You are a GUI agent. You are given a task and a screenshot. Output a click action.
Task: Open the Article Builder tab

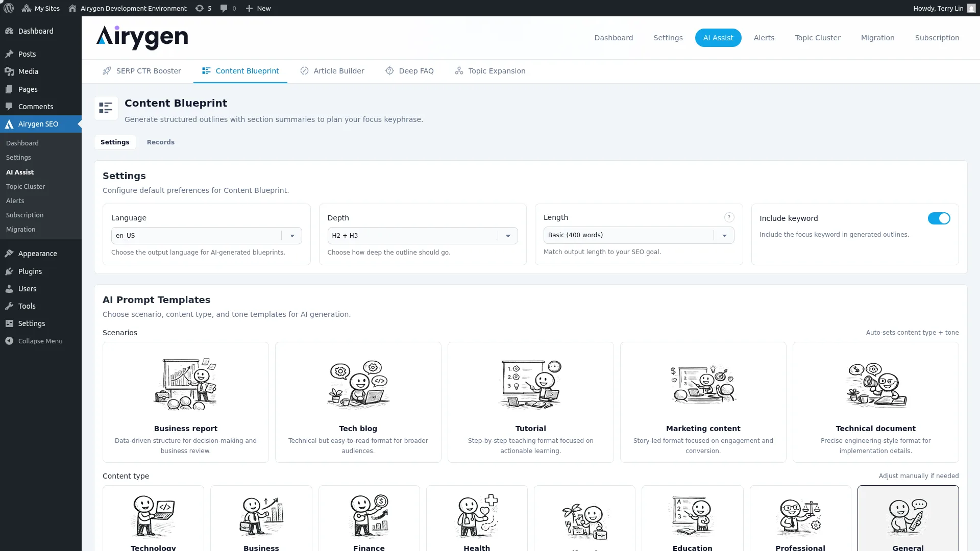click(x=332, y=71)
